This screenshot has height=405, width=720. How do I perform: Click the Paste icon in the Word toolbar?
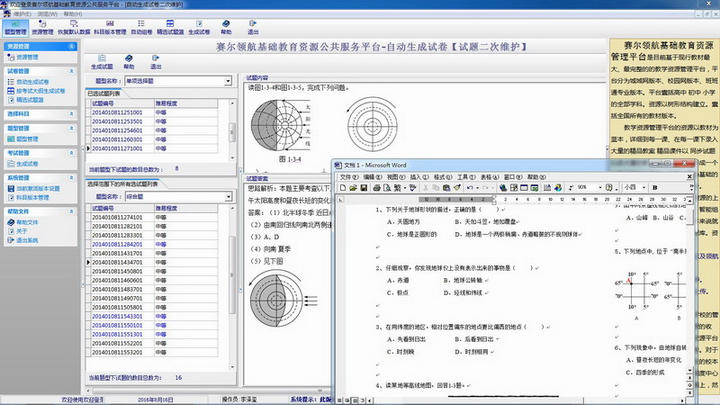446,188
